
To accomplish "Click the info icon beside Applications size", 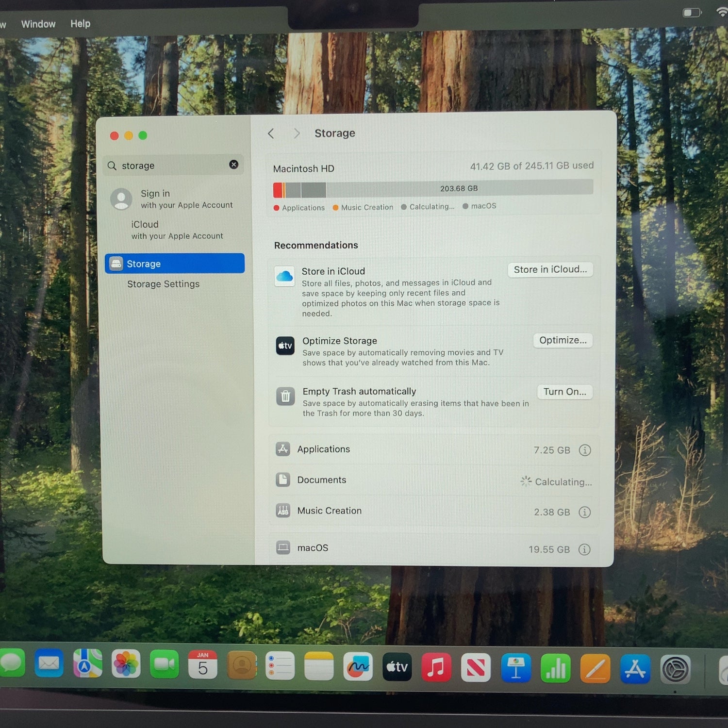I will (585, 450).
